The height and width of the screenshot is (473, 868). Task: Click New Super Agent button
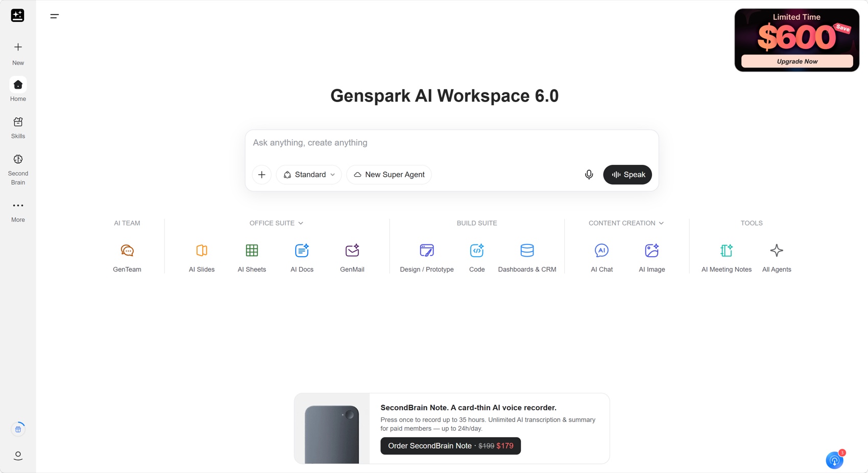(x=389, y=175)
